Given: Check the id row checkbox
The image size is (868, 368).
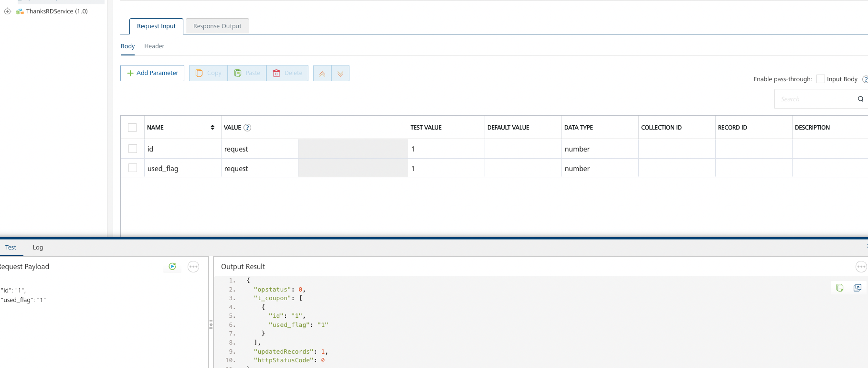Looking at the screenshot, I should [x=133, y=149].
